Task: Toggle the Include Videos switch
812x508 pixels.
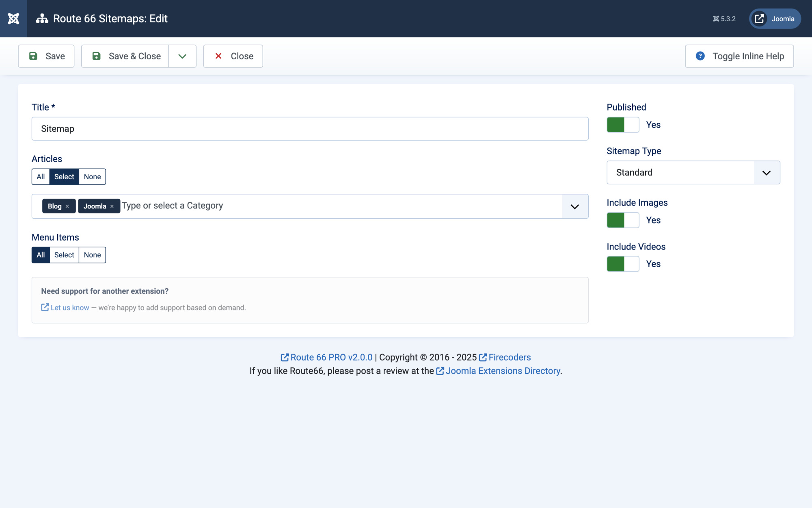Action: (x=623, y=264)
